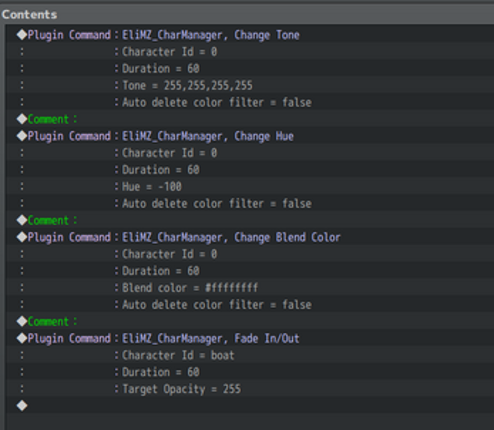Select Character Id = 0 under Change Tone
494x430 pixels.
click(x=250, y=52)
